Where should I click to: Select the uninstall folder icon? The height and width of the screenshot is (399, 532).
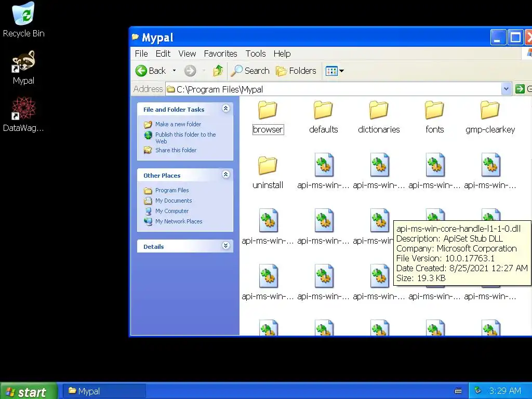(x=268, y=166)
